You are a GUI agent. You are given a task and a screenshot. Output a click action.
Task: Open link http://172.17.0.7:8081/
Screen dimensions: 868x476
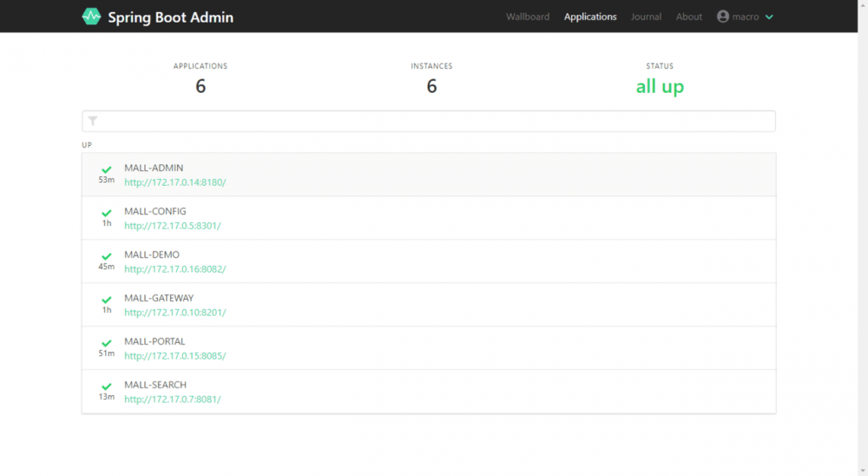172,399
